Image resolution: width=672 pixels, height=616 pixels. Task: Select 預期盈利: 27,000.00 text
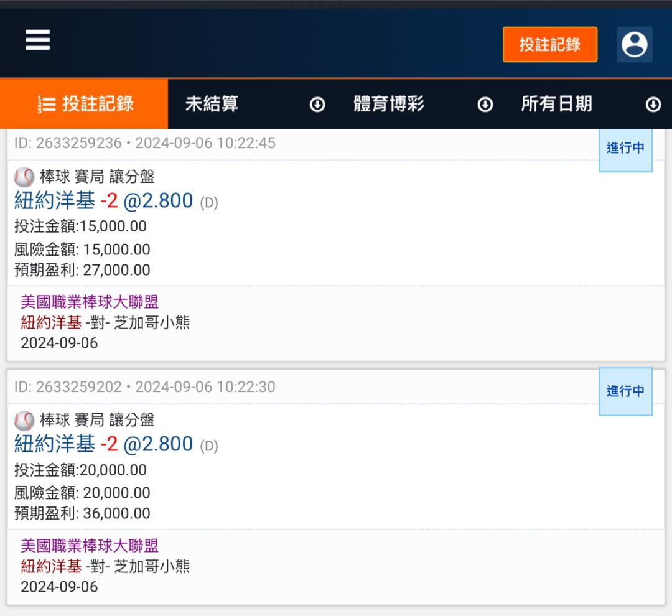[82, 270]
